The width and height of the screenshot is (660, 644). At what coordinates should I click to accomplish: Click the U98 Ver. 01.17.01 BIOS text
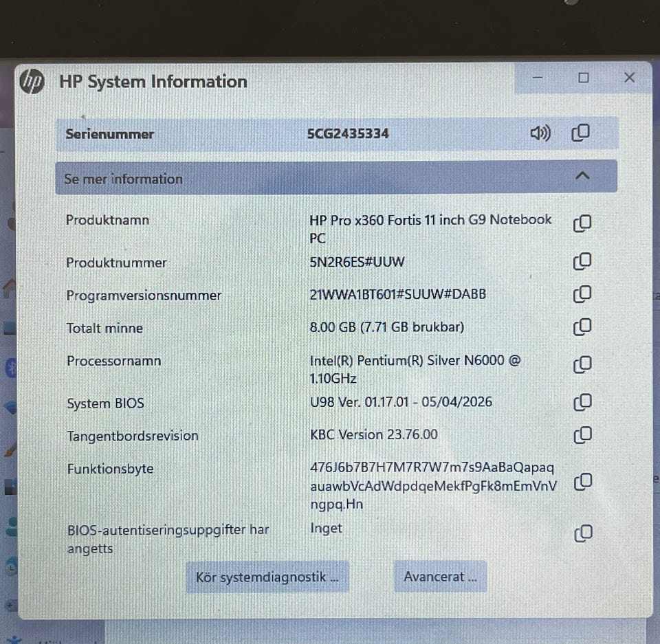click(x=401, y=402)
